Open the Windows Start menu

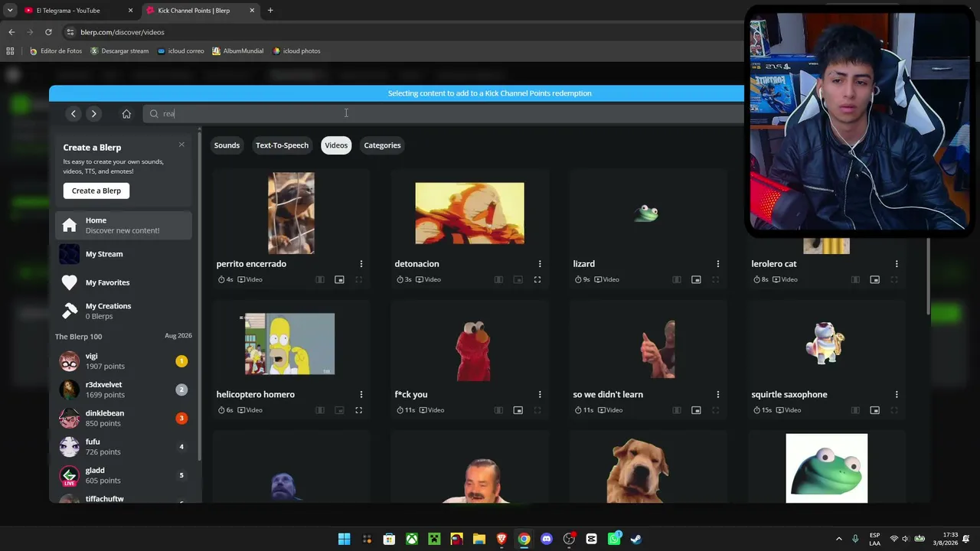pyautogui.click(x=345, y=539)
